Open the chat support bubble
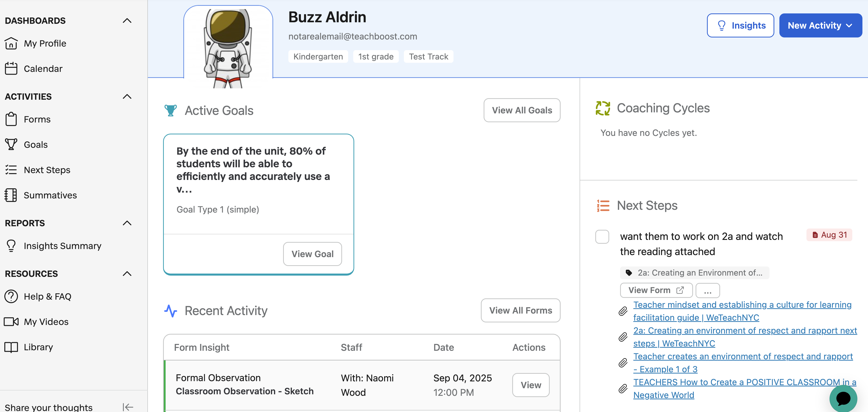 pyautogui.click(x=843, y=399)
